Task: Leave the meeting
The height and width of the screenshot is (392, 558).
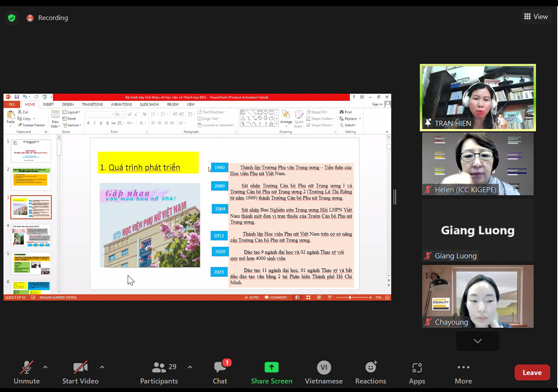Action: (532, 373)
